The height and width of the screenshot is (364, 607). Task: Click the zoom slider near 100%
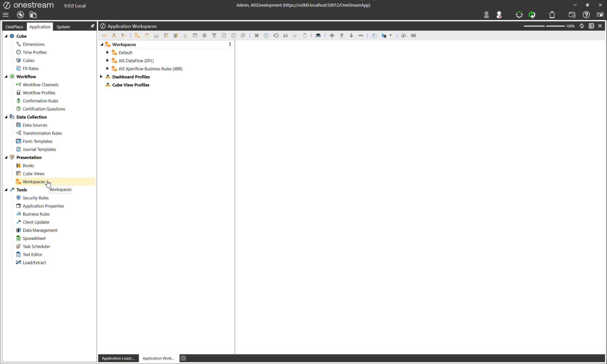click(x=544, y=26)
